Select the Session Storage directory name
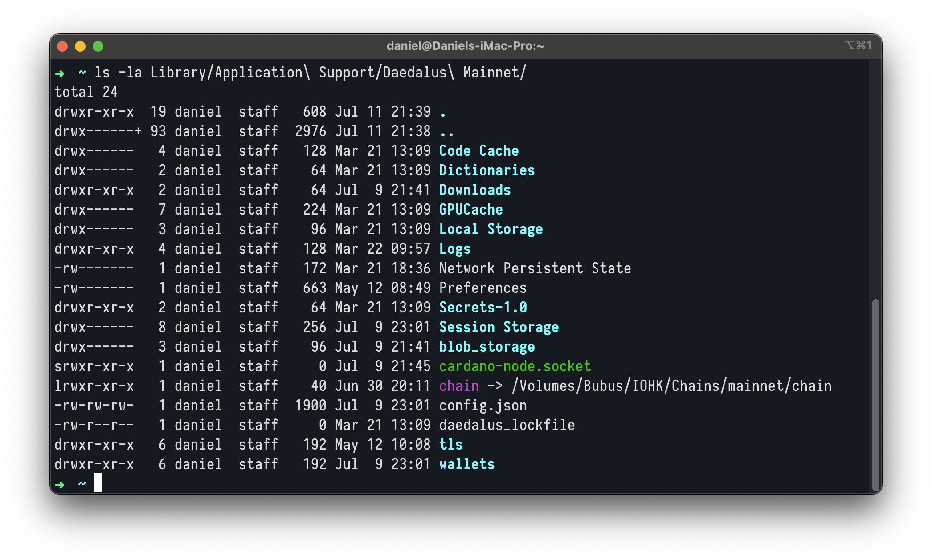 [499, 327]
